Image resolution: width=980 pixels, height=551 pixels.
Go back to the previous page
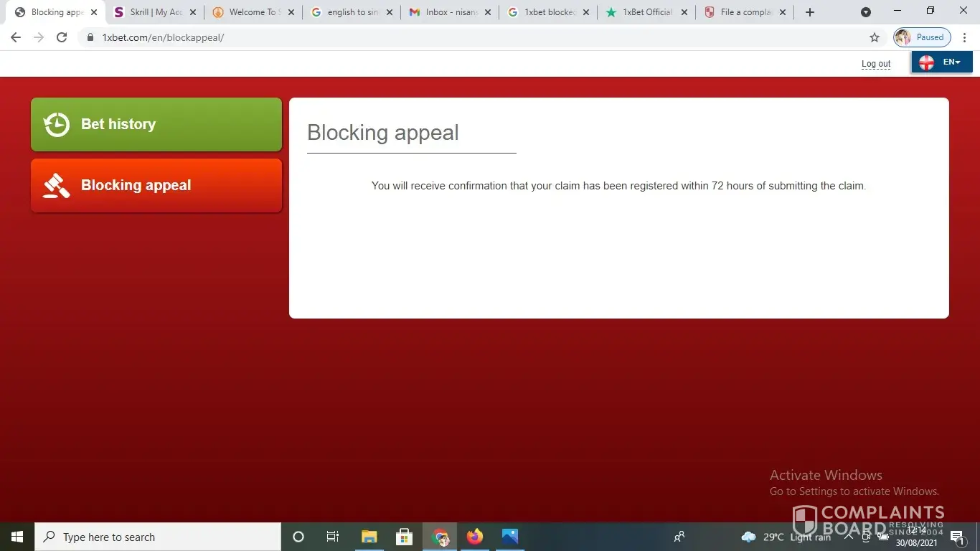16,37
